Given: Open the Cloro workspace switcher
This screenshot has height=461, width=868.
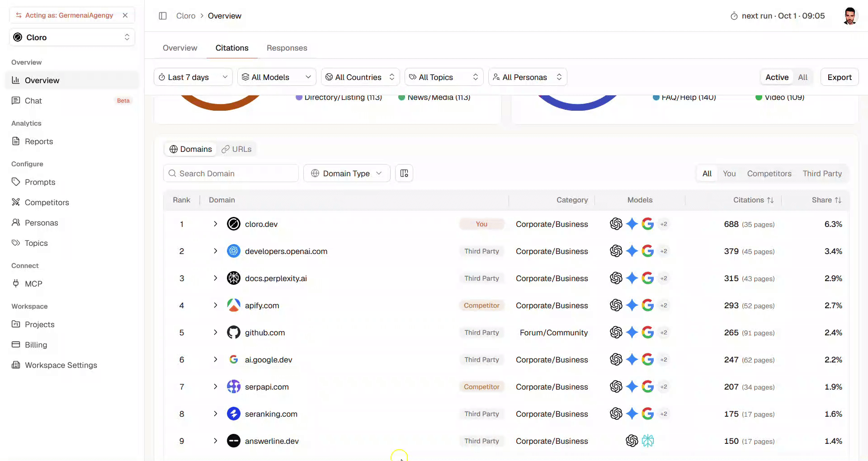Looking at the screenshot, I should tap(72, 37).
